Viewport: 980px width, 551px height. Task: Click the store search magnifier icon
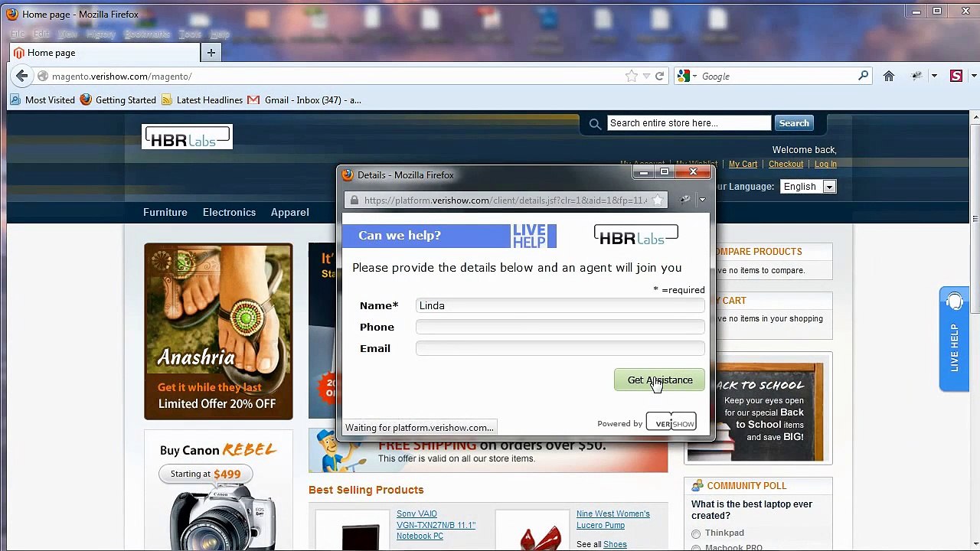tap(595, 123)
